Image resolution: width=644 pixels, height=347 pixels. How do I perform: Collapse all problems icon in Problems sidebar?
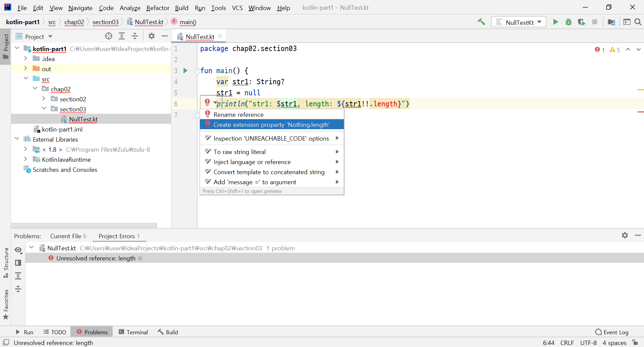point(18,289)
